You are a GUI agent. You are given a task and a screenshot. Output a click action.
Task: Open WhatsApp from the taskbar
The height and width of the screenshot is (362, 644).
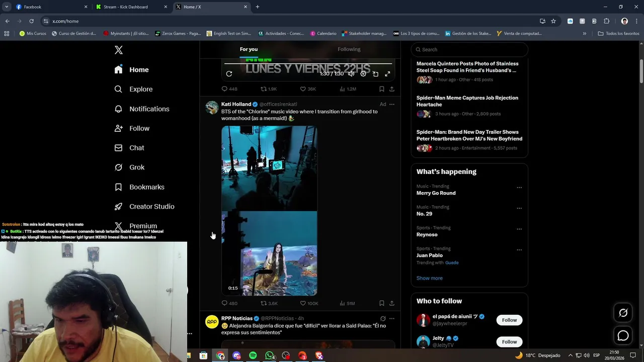pos(270,355)
